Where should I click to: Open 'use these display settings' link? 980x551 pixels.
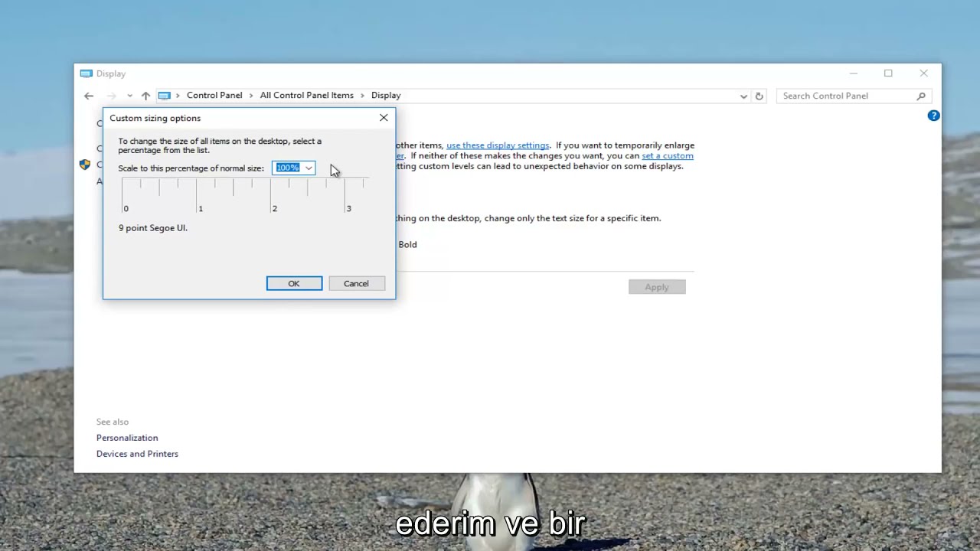click(498, 145)
